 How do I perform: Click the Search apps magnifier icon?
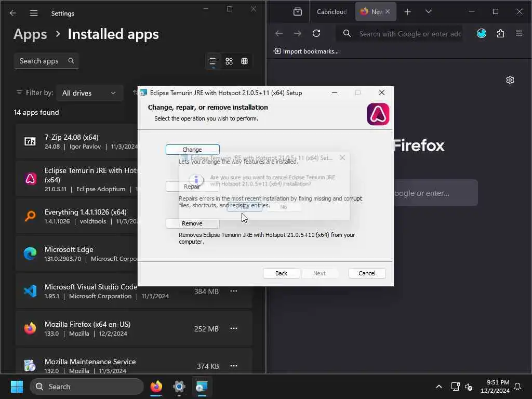pos(71,61)
